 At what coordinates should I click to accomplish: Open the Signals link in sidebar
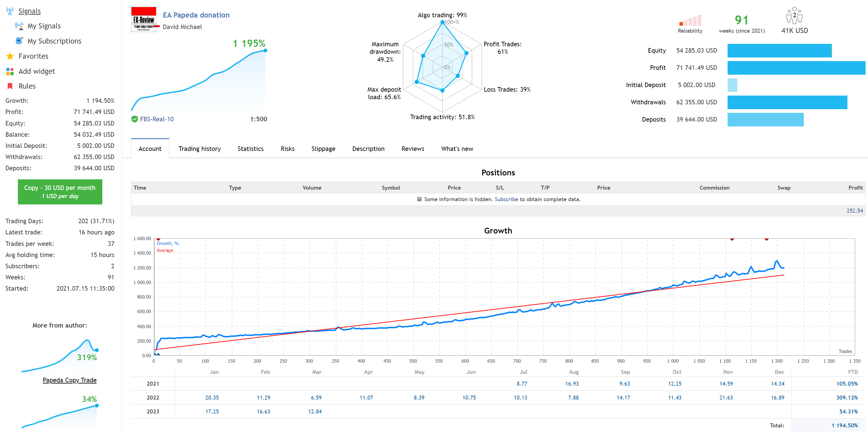point(29,11)
